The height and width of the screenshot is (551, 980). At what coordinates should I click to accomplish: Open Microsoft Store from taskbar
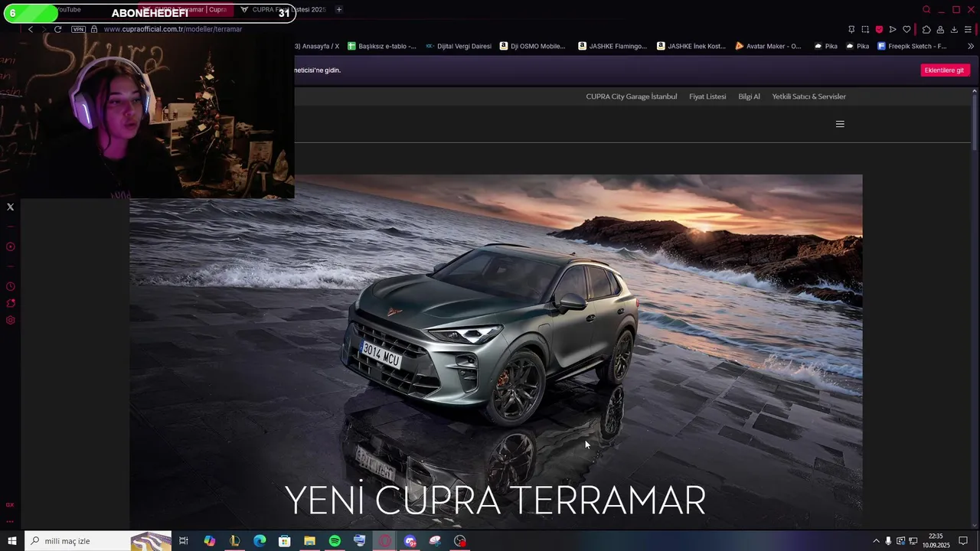[x=284, y=541]
